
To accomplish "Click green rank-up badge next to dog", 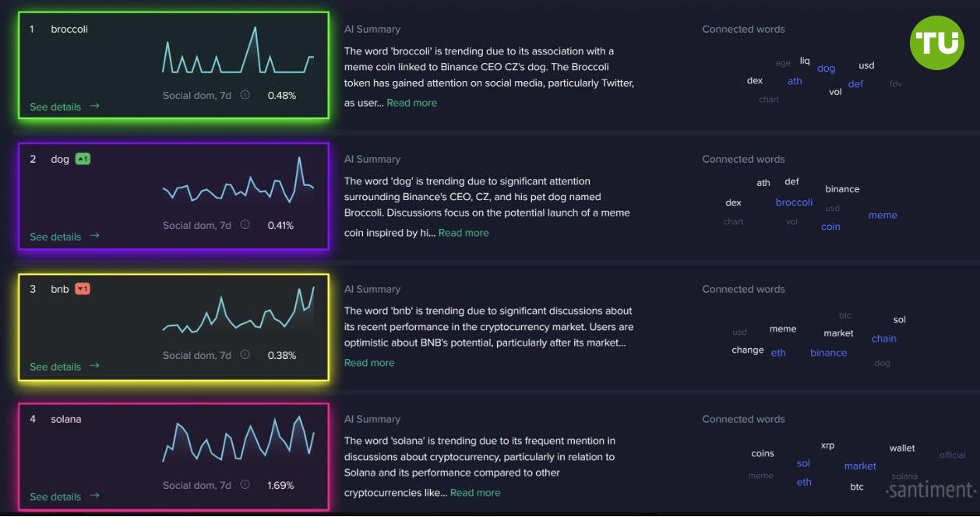I will [x=83, y=159].
